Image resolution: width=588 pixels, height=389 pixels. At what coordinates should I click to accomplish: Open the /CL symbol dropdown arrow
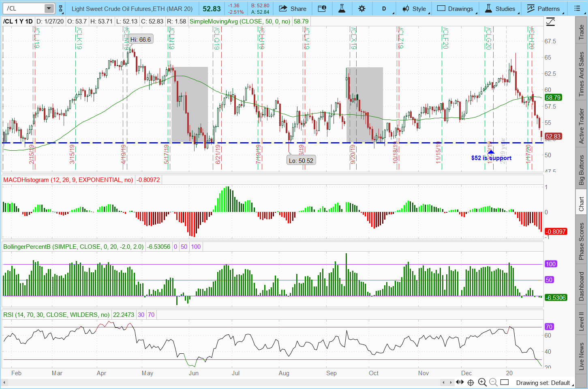point(49,9)
